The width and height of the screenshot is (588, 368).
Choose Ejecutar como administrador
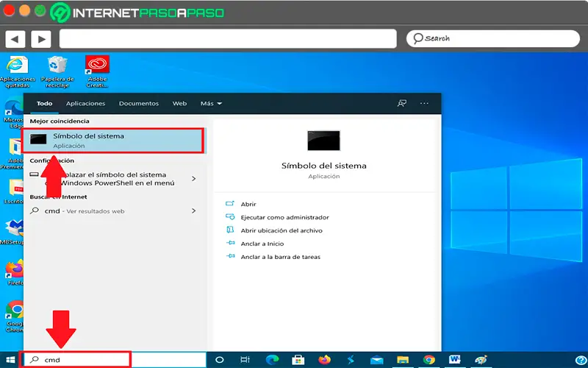[x=284, y=217]
